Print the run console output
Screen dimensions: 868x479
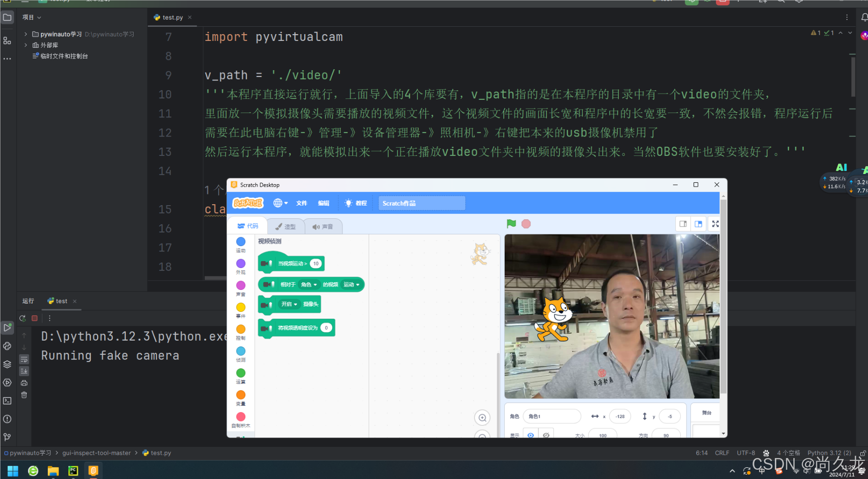[24, 383]
